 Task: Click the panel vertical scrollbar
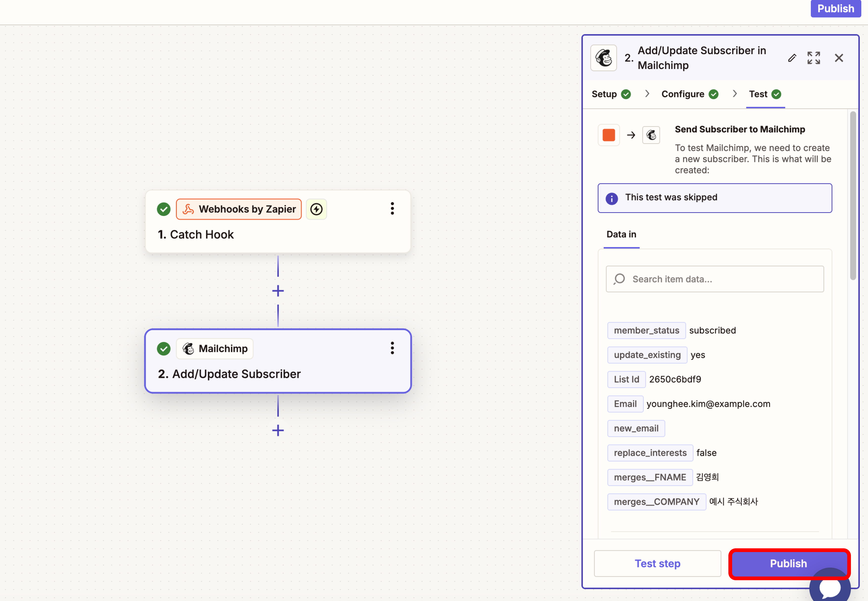click(853, 196)
